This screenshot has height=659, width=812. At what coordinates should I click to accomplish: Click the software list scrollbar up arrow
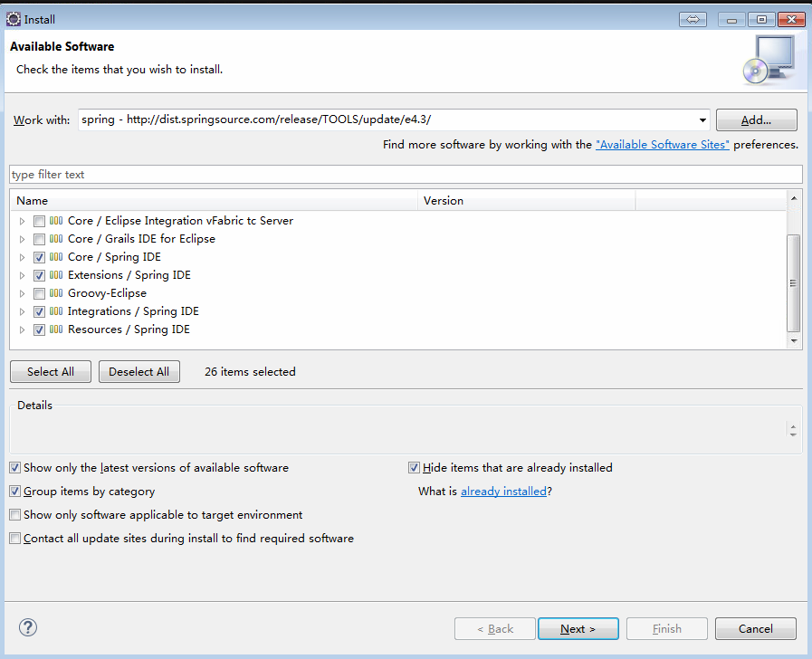[x=793, y=198]
